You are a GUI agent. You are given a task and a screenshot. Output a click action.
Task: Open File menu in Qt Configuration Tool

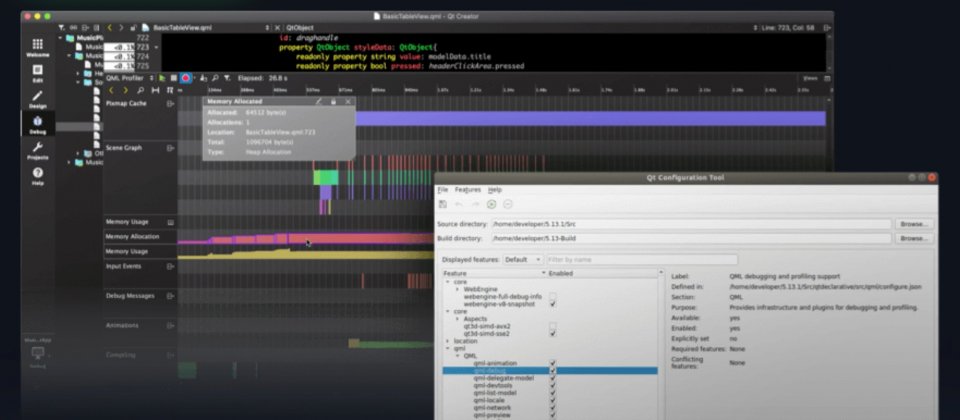point(443,190)
